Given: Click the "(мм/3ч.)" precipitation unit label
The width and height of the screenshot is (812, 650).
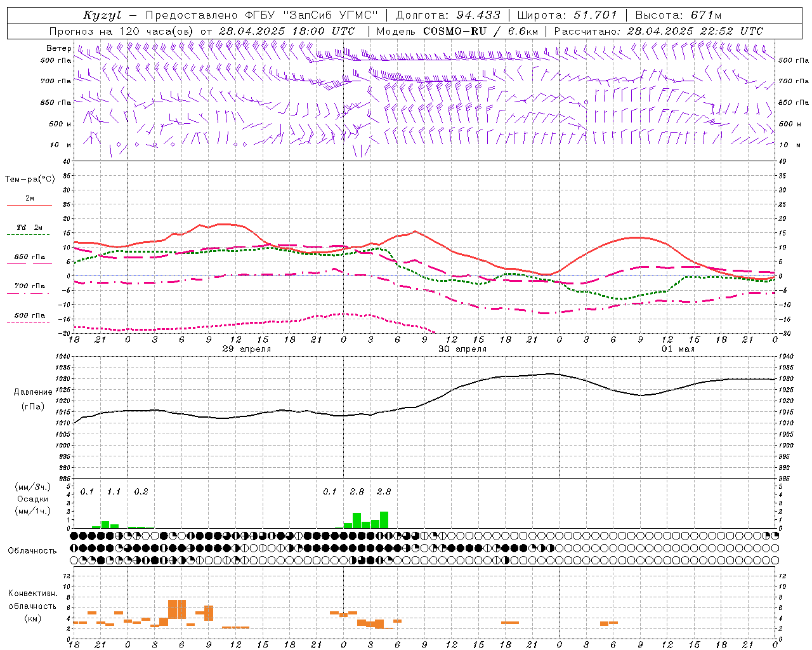Looking at the screenshot, I should coord(32,487).
